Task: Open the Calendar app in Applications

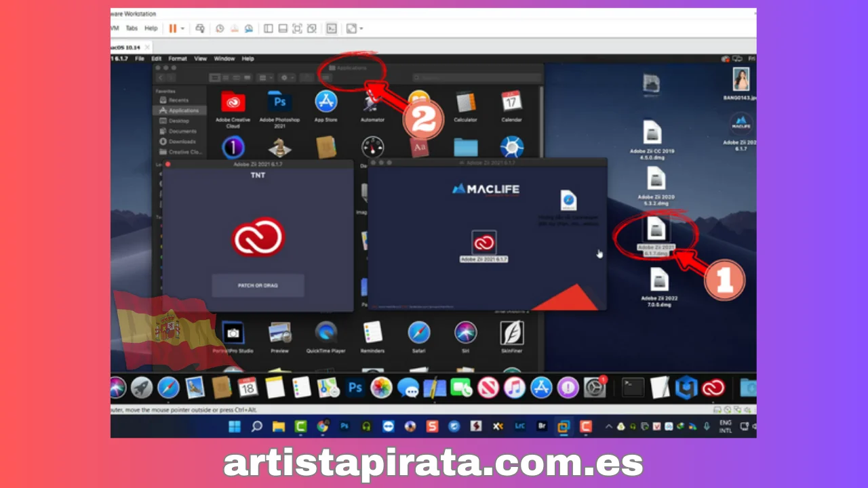Action: point(511,102)
